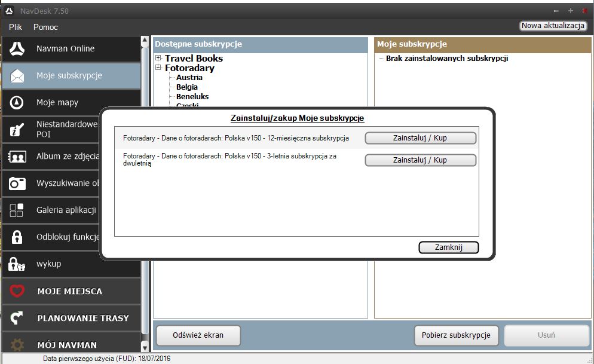Viewport: 594px width, 364px height.
Task: Click the NavDesk logo in title bar
Action: (x=9, y=11)
